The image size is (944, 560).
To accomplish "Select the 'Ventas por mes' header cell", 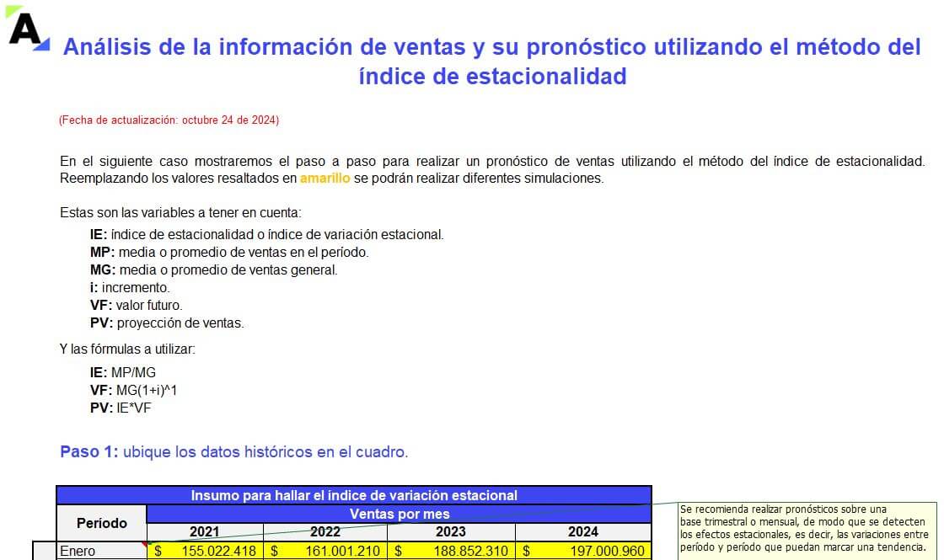I will point(400,515).
